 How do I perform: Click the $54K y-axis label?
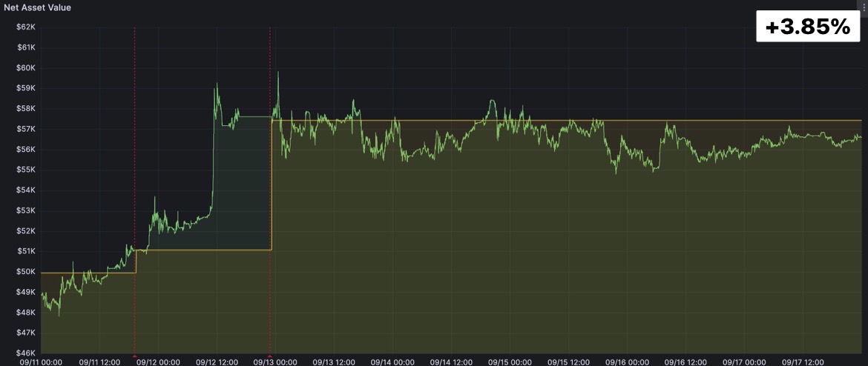27,190
